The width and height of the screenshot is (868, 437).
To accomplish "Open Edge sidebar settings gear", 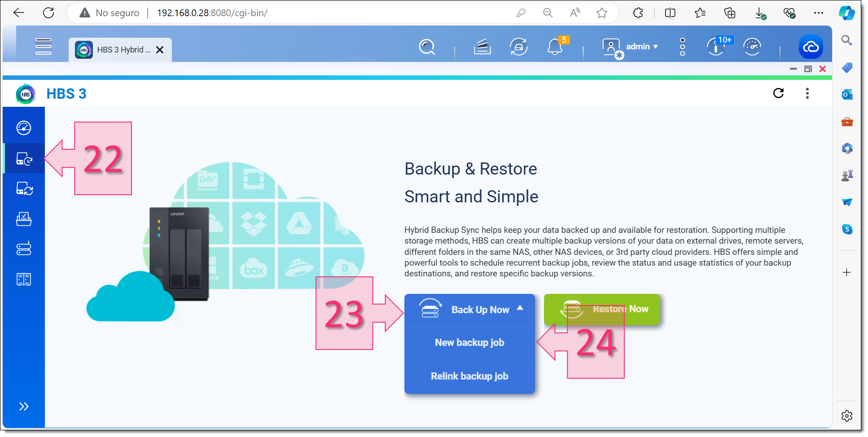I will (x=847, y=416).
